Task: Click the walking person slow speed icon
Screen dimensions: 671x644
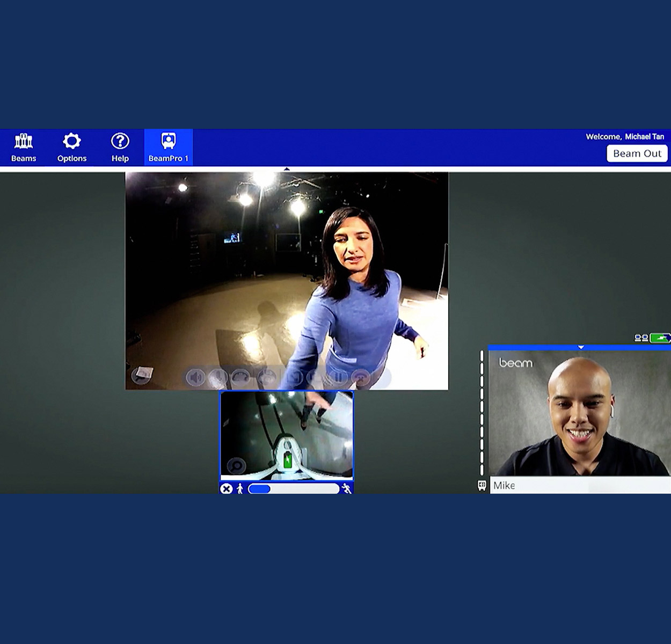Action: click(240, 489)
